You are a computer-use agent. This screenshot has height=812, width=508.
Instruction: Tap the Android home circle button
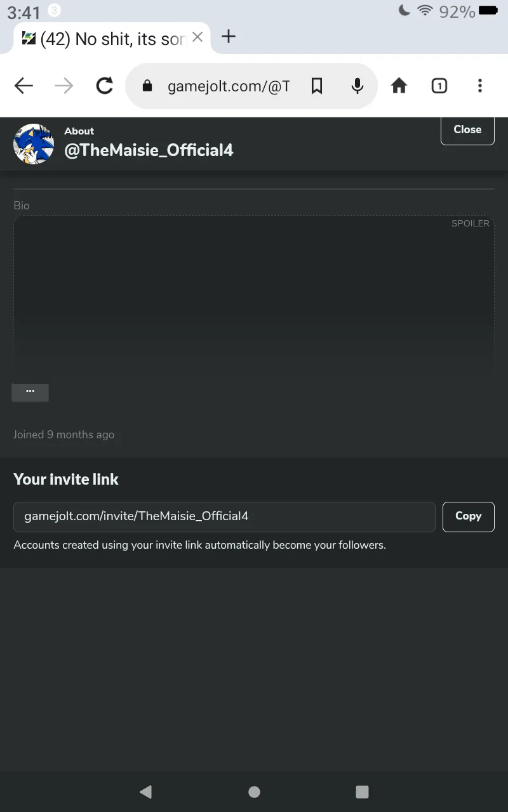(x=254, y=792)
